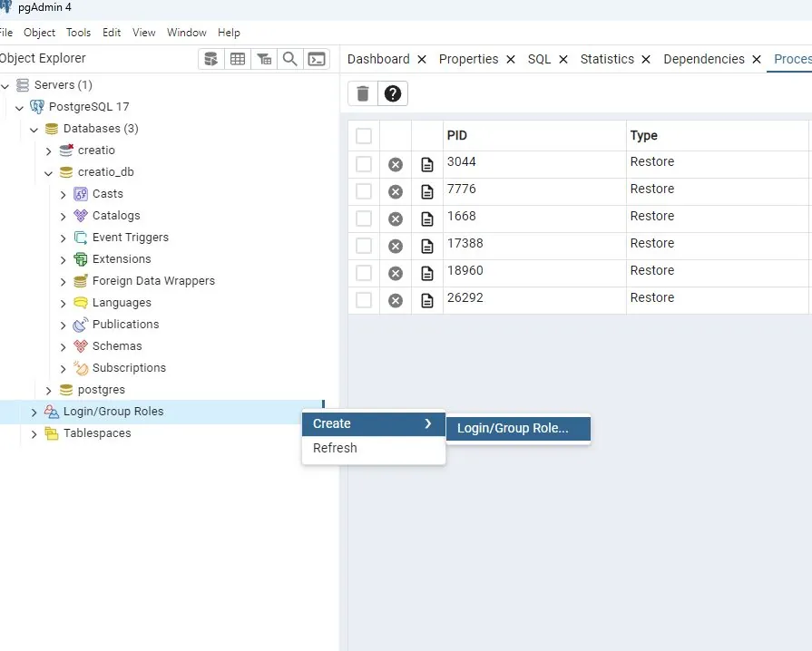Click the PostgreSQL 17 elephant icon

37,107
